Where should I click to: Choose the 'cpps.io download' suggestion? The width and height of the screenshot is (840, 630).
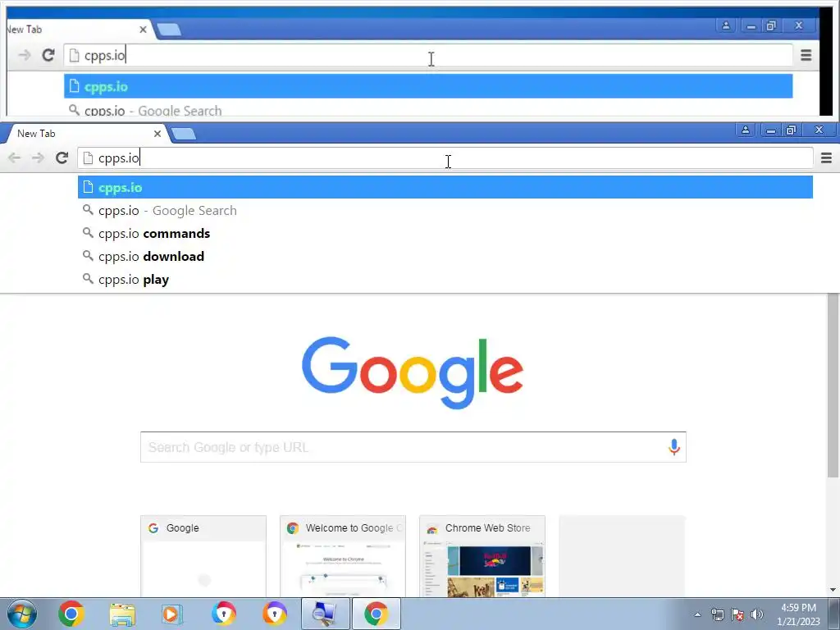pos(445,257)
